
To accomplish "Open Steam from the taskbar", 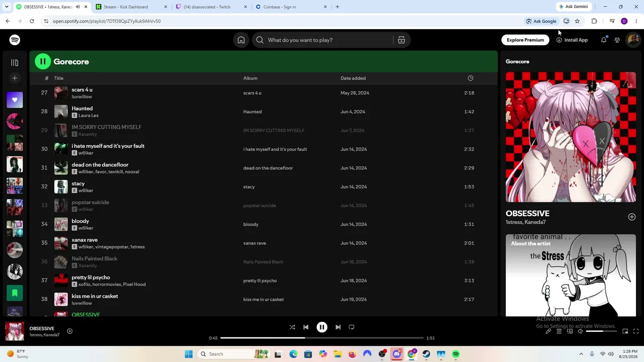I will tap(426, 354).
